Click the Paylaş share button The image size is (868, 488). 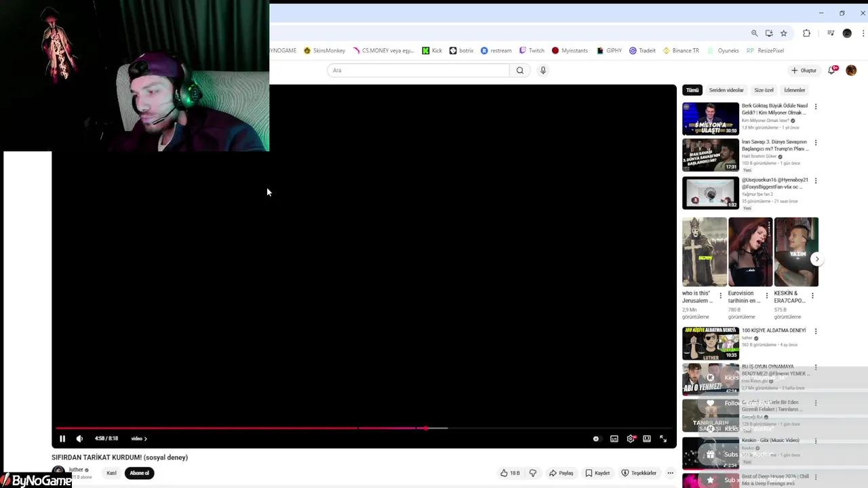click(x=561, y=473)
